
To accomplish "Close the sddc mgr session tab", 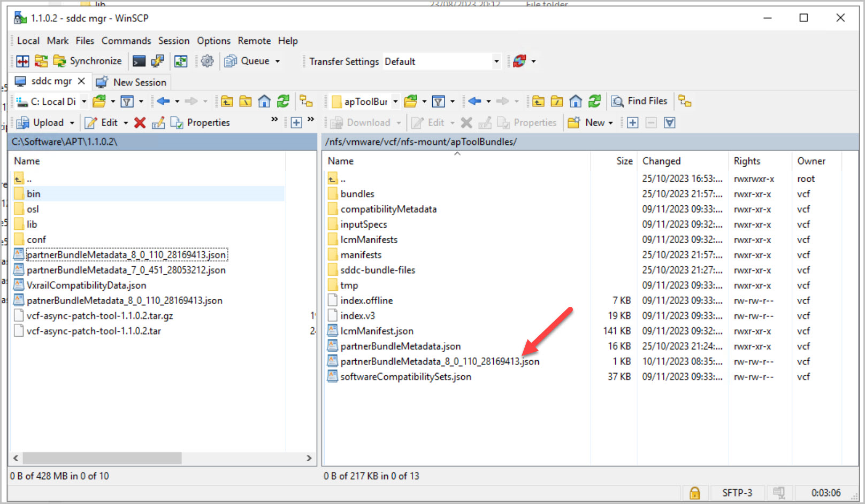I will (x=81, y=81).
